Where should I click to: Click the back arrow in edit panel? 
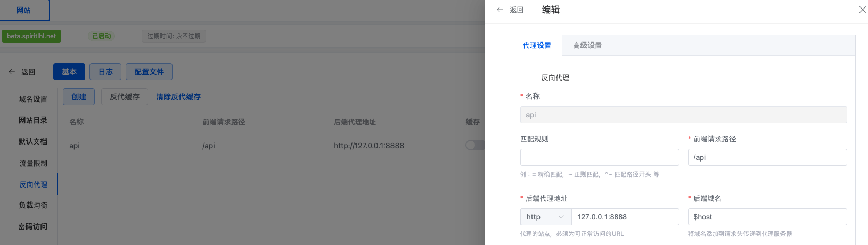[x=500, y=10]
